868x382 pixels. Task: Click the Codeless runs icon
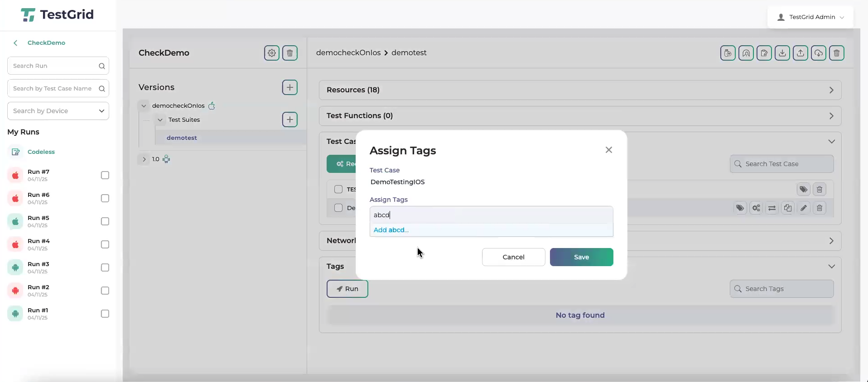(15, 152)
